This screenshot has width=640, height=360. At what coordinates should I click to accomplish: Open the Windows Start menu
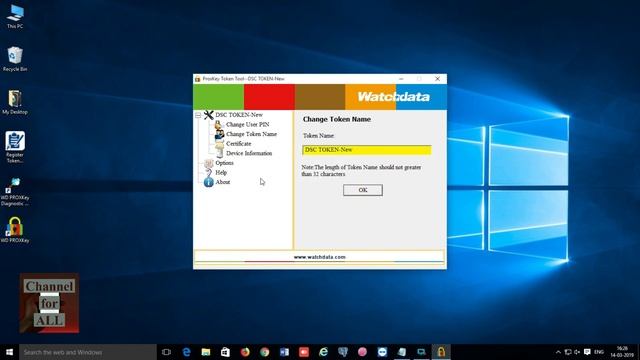point(9,352)
